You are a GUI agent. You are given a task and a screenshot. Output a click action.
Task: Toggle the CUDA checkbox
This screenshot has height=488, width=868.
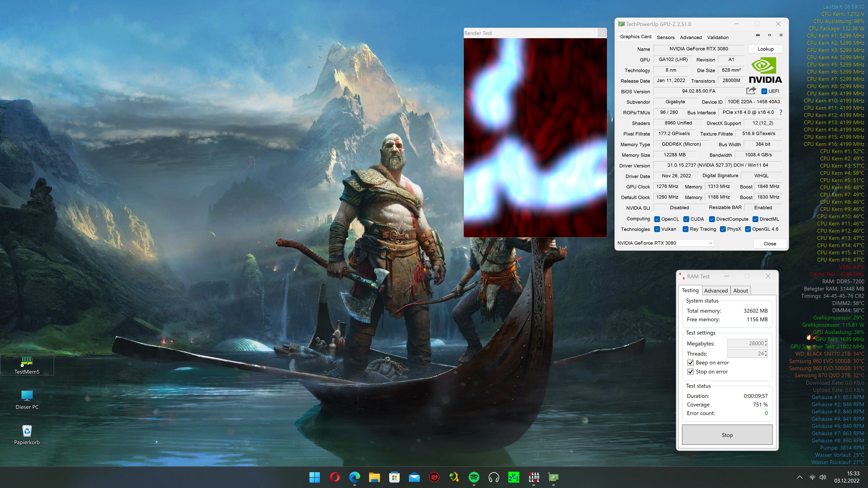686,219
